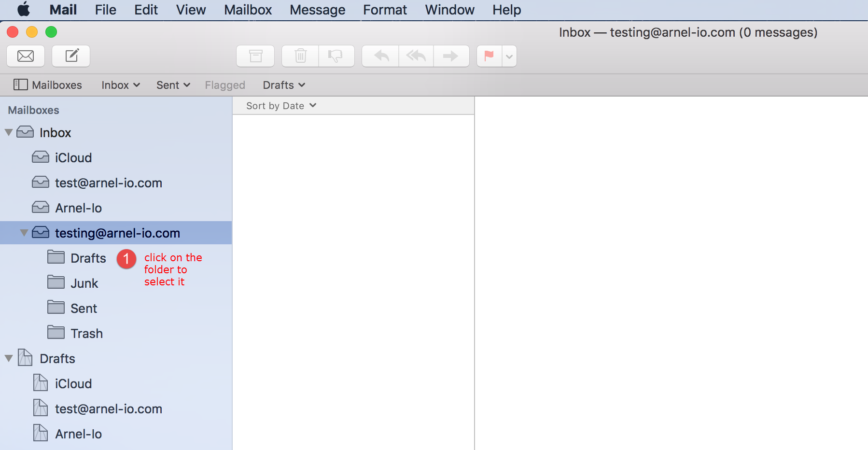Click the Archive toolbar icon
Image resolution: width=868 pixels, height=450 pixels.
click(255, 56)
